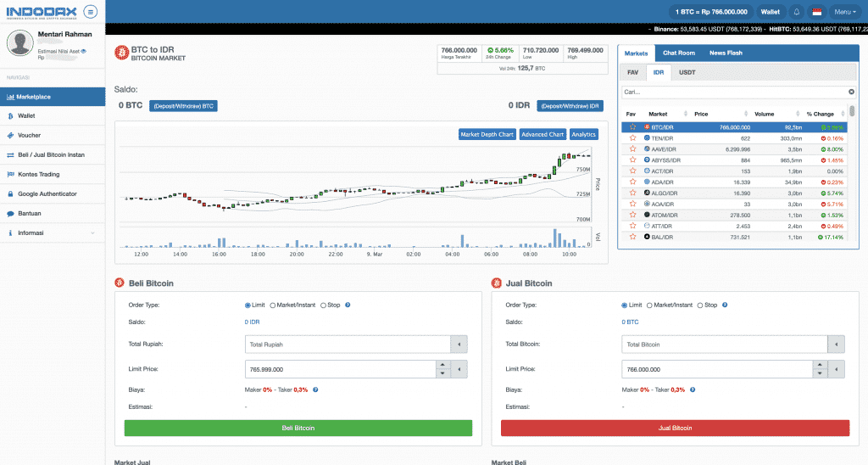Clear the market search box with the X icon
The image size is (868, 465).
coord(851,92)
